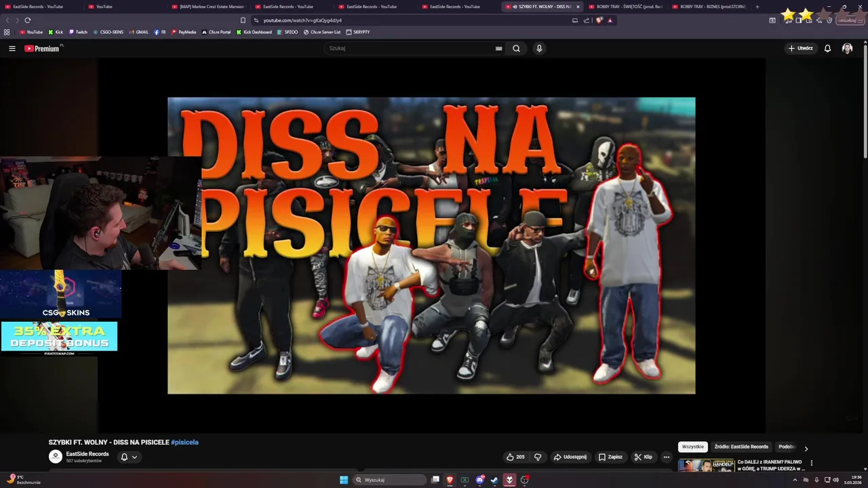Open Twitch bookmark in bookmarks bar
868x488 pixels.
[x=78, y=32]
